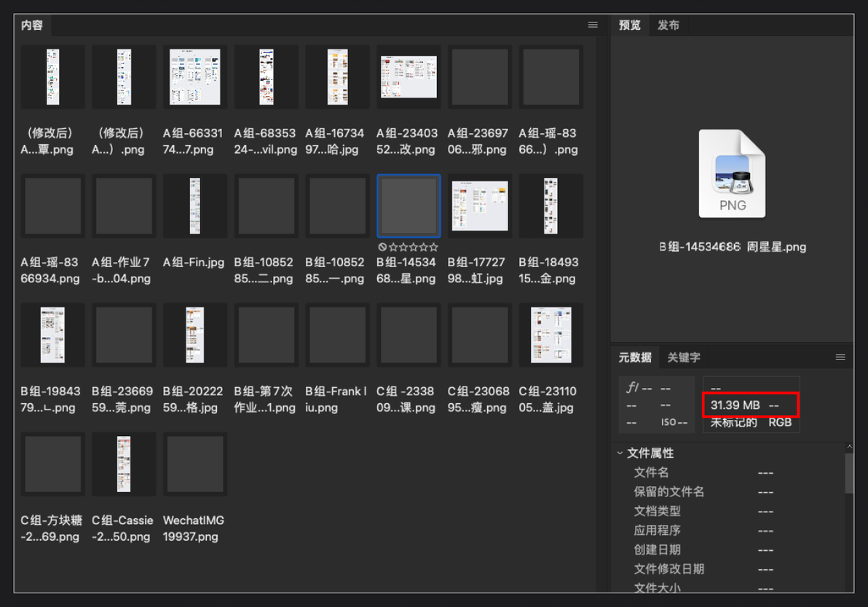Set five-star rating on selected thumbnail
Screen dimensions: 868x607
point(433,247)
